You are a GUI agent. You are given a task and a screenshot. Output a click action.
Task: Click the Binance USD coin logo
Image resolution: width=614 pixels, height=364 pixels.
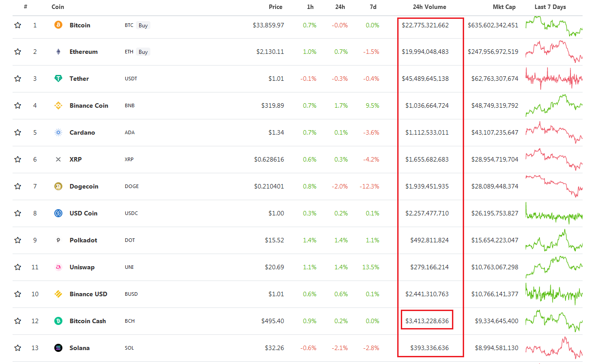point(58,294)
